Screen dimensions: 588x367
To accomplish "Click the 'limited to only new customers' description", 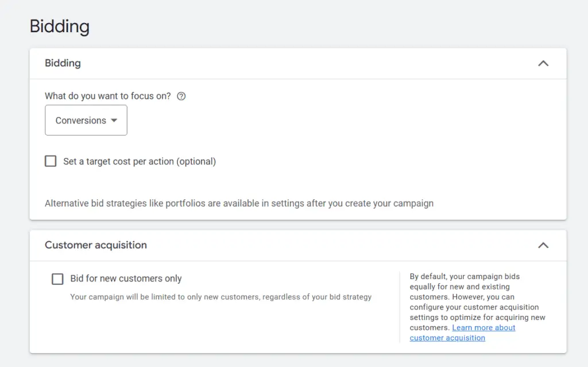I will [x=220, y=297].
